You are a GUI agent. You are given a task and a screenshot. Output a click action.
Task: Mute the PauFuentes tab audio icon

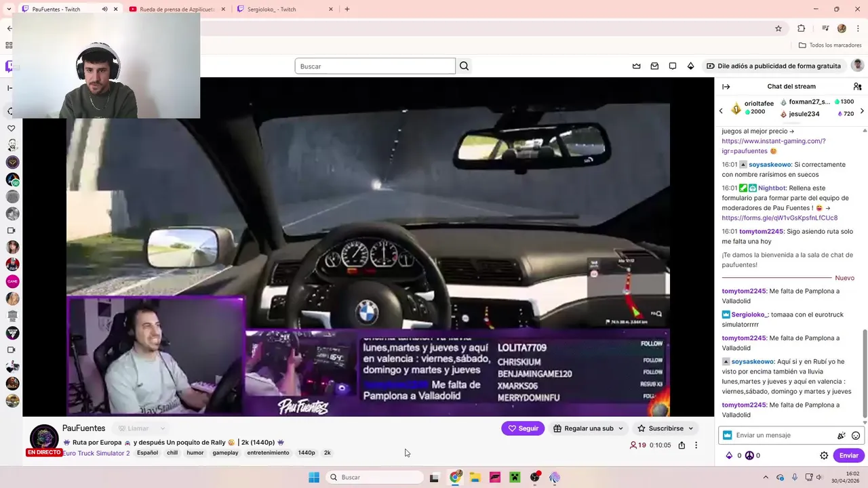[104, 9]
